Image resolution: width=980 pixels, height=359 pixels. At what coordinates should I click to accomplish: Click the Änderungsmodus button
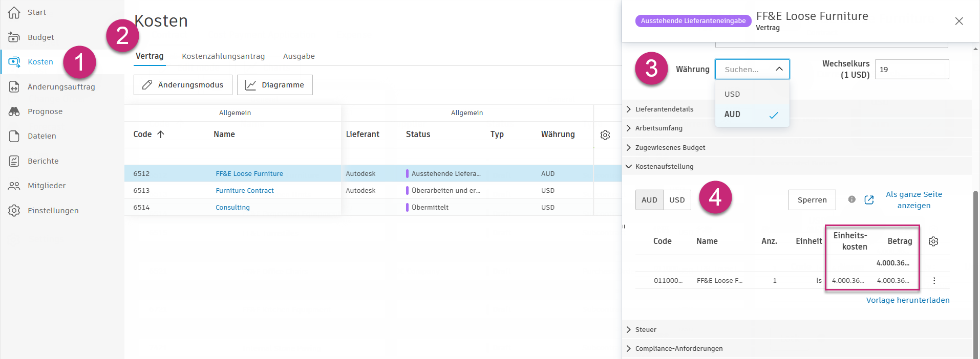[x=183, y=85]
